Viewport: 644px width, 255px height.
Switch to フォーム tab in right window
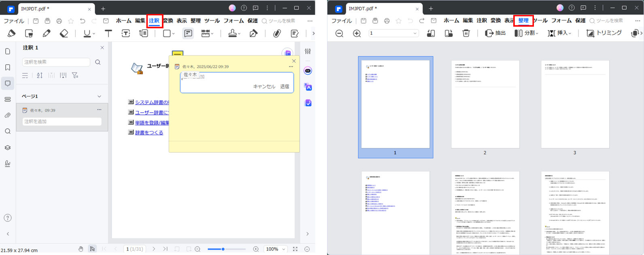pyautogui.click(x=561, y=21)
